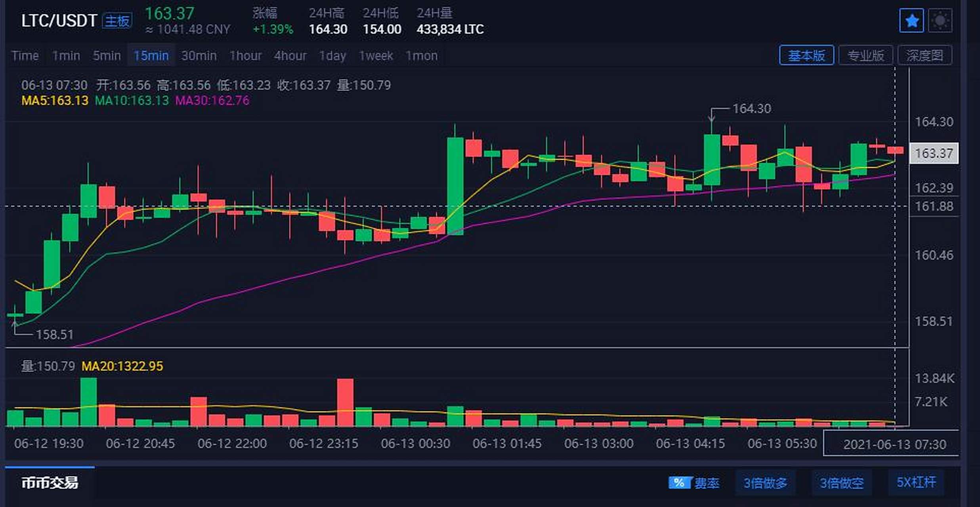Switch to the 5min timeframe
980x507 pixels.
(106, 55)
